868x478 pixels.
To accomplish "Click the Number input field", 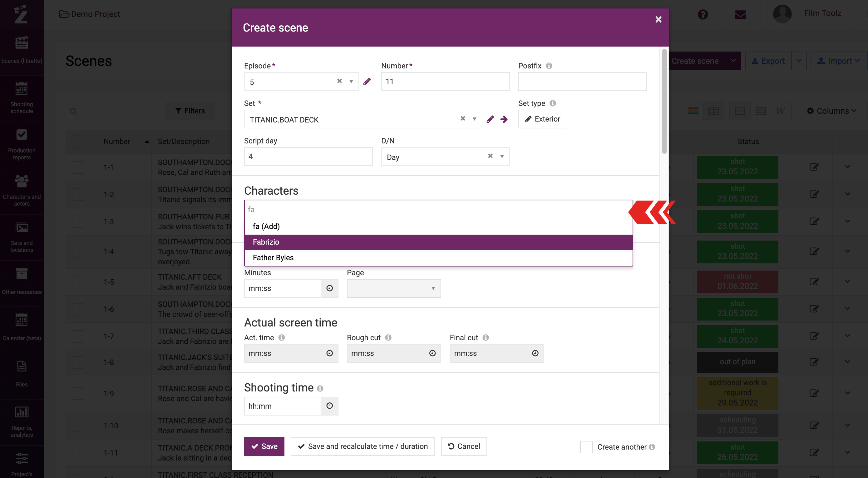I will 445,81.
